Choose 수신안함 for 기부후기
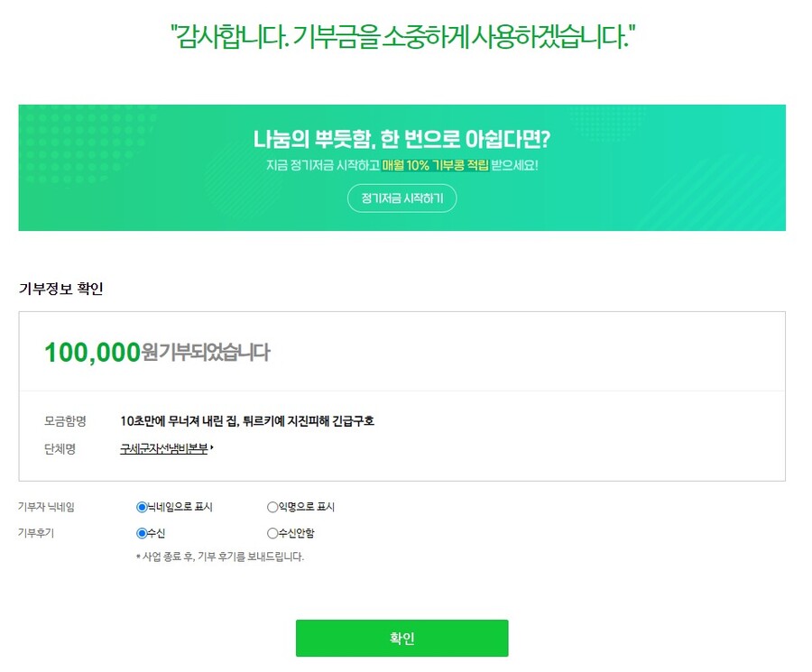 tap(272, 533)
